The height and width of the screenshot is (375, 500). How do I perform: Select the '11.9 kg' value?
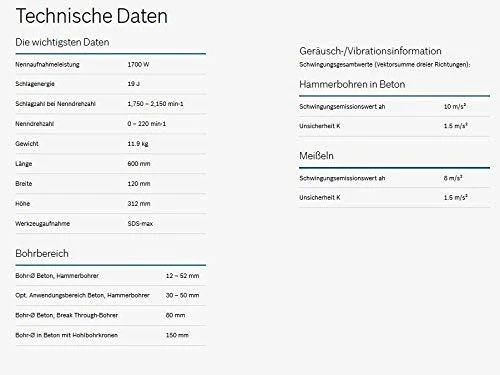[138, 144]
